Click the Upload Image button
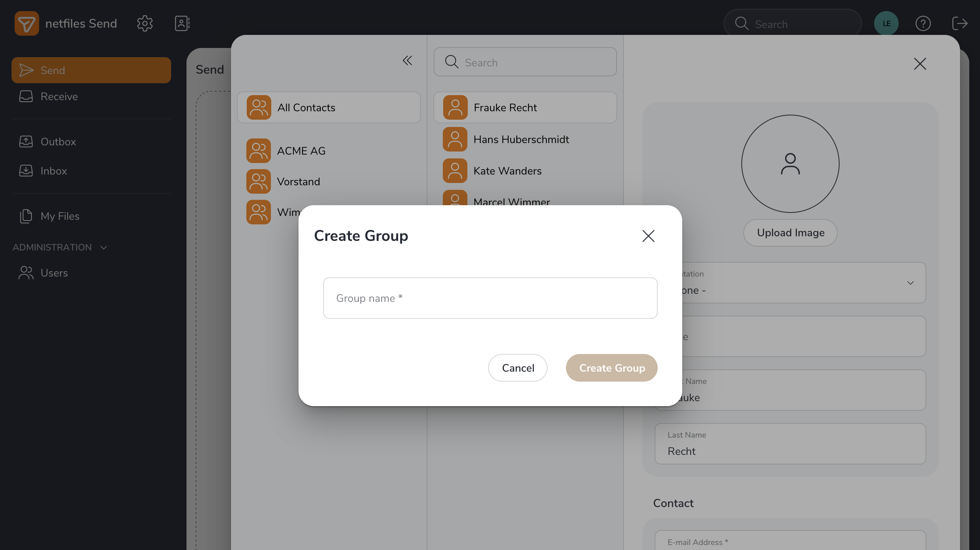The height and width of the screenshot is (550, 980). [790, 233]
